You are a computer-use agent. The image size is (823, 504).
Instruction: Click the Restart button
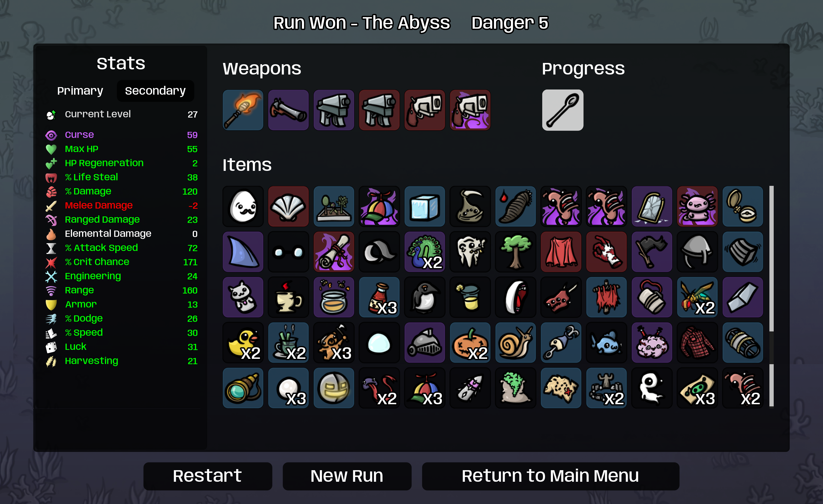coord(207,476)
